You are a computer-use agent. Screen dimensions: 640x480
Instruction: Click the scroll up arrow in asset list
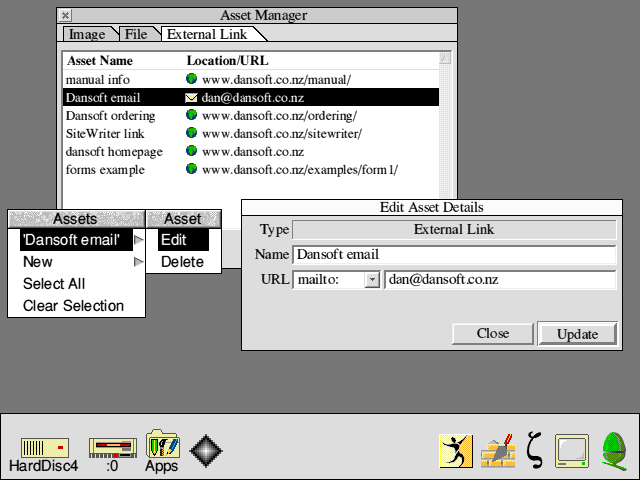pyautogui.click(x=445, y=58)
